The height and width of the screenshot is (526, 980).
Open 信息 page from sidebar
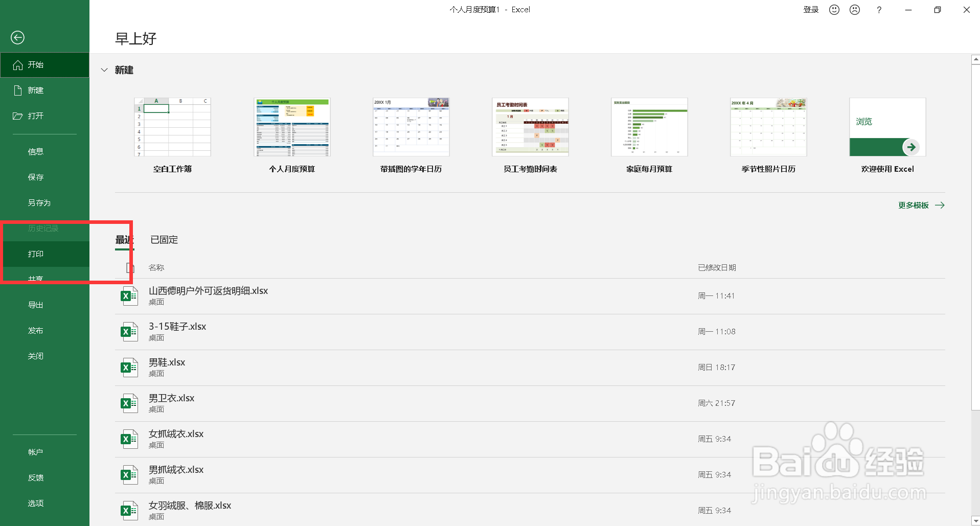(44, 152)
